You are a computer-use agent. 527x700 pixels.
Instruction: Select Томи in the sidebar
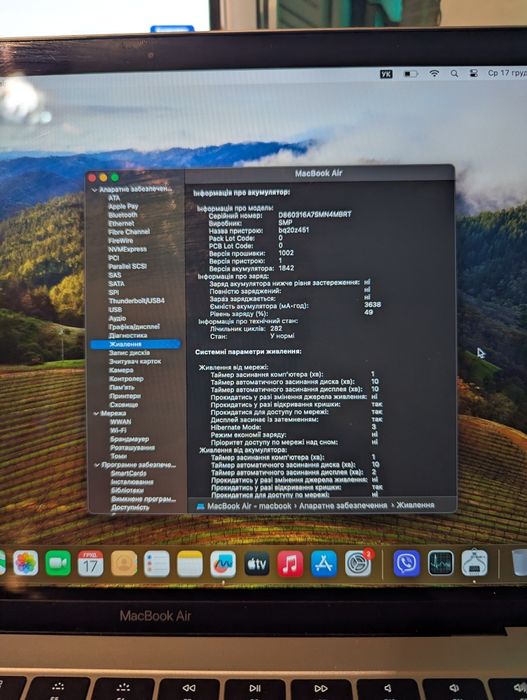coord(119,456)
